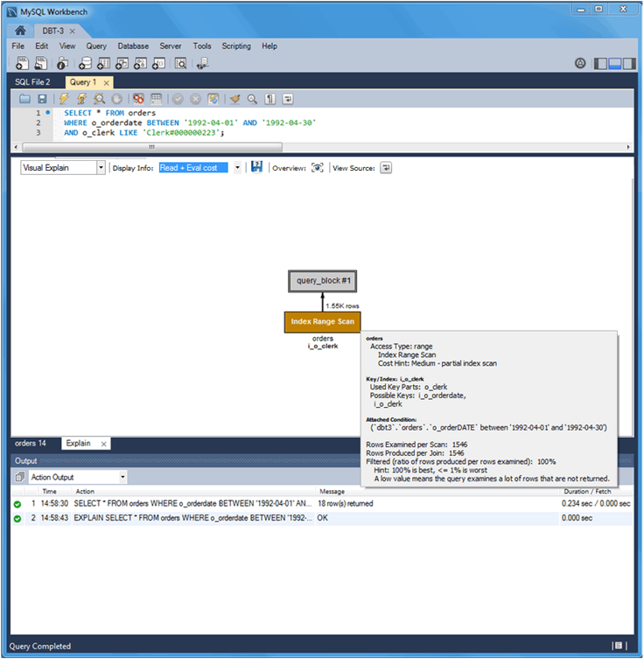Toggle the right sidebar panel visibility
Image resolution: width=644 pixels, height=659 pixels.
click(x=629, y=64)
